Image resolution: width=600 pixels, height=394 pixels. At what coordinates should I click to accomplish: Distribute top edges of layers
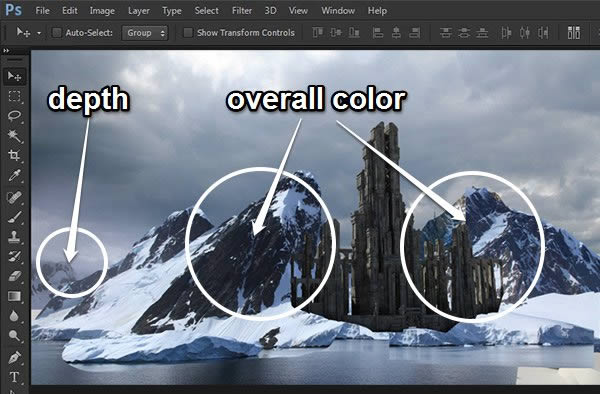click(x=446, y=33)
